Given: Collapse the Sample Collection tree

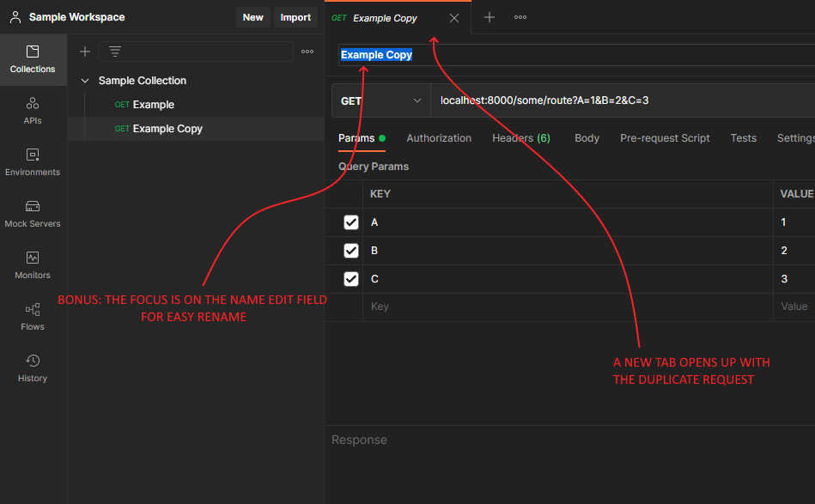Looking at the screenshot, I should pyautogui.click(x=85, y=80).
